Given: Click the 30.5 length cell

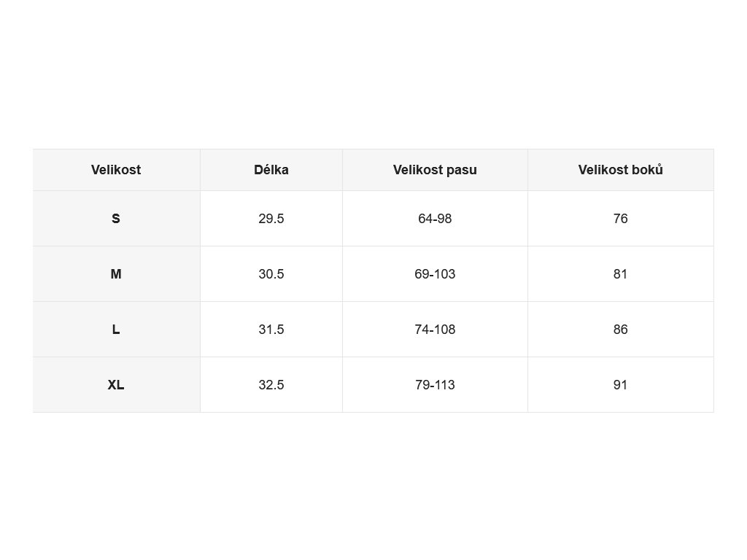Looking at the screenshot, I should pos(271,274).
